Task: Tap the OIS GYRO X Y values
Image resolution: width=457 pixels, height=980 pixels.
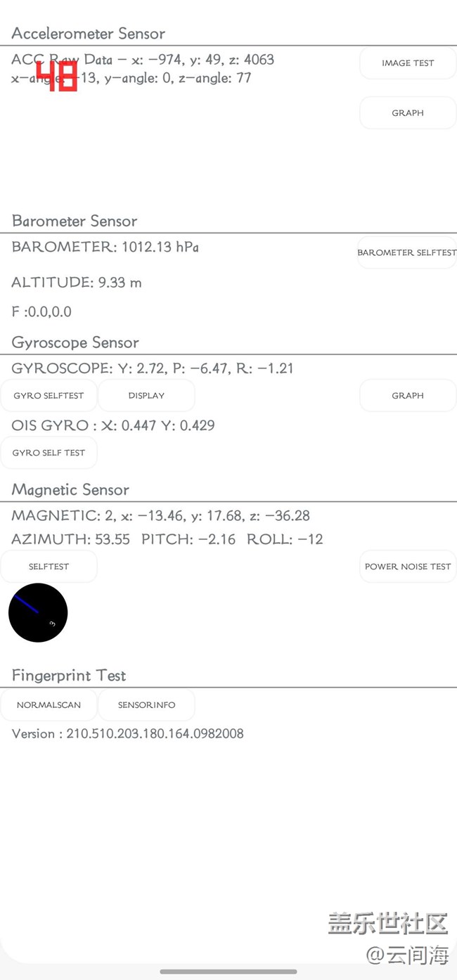Action: tap(113, 426)
